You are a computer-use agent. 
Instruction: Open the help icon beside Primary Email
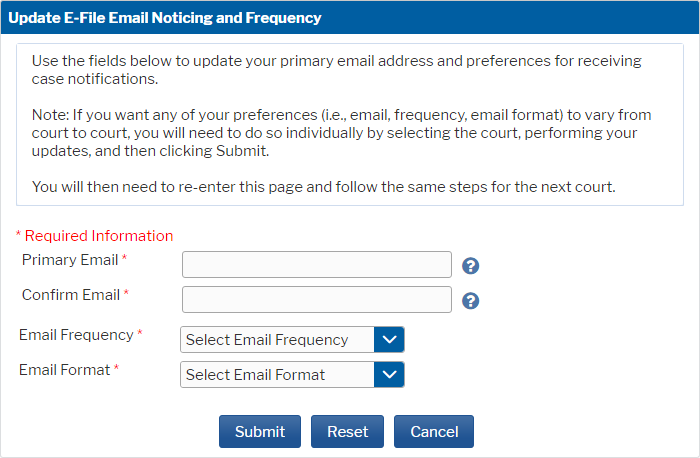[x=471, y=266]
